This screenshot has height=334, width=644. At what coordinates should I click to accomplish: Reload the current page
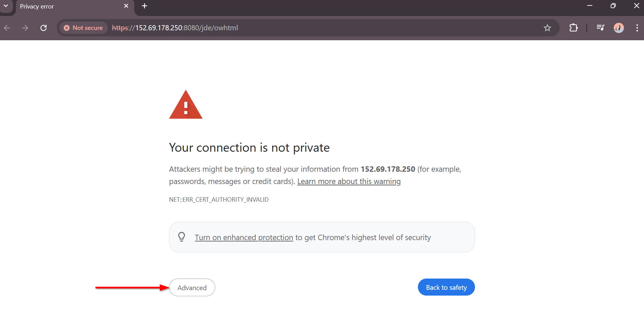click(44, 28)
